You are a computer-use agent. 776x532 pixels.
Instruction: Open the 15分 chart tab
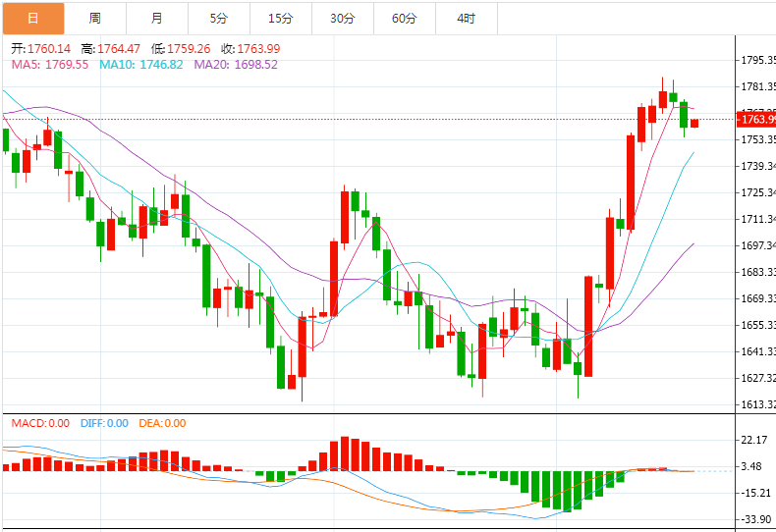pos(281,19)
